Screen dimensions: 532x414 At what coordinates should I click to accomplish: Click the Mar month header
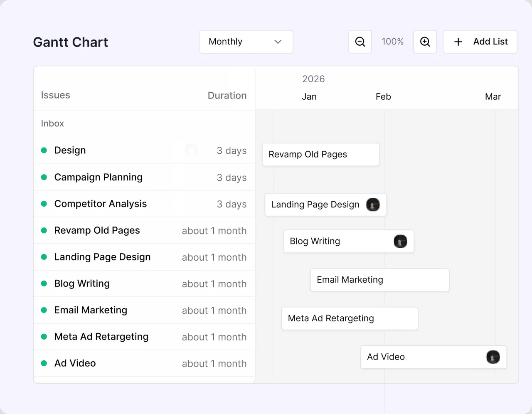tap(493, 97)
